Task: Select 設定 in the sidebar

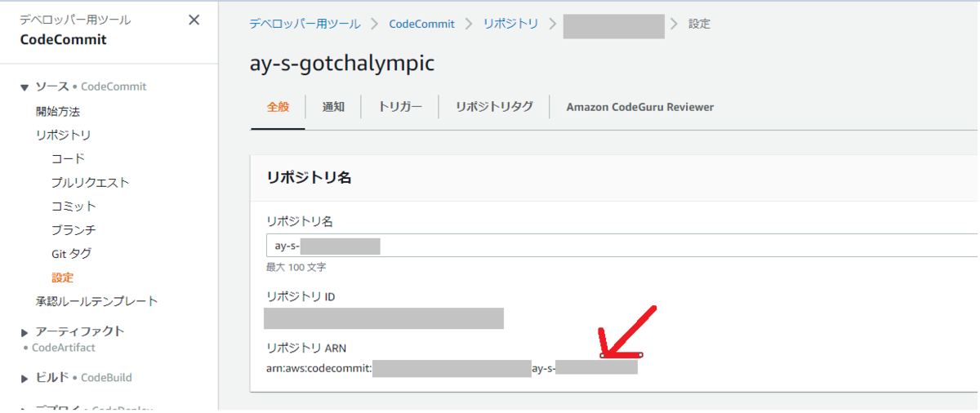Action: 62,278
